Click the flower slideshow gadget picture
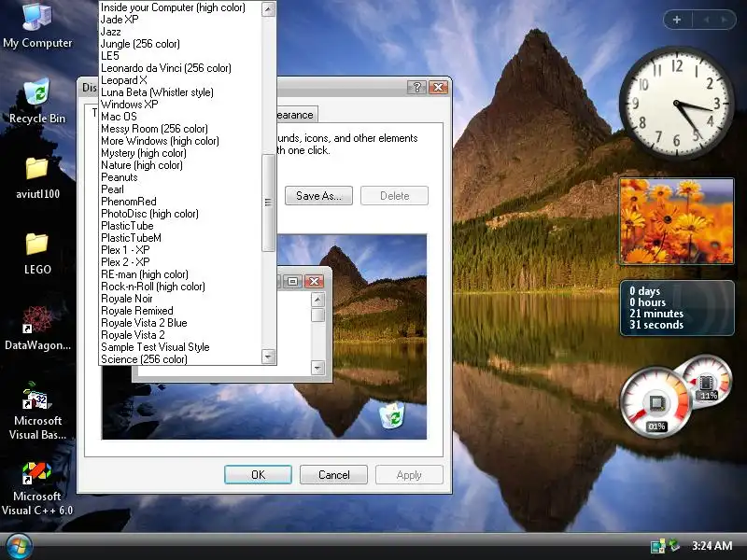 pyautogui.click(x=676, y=221)
